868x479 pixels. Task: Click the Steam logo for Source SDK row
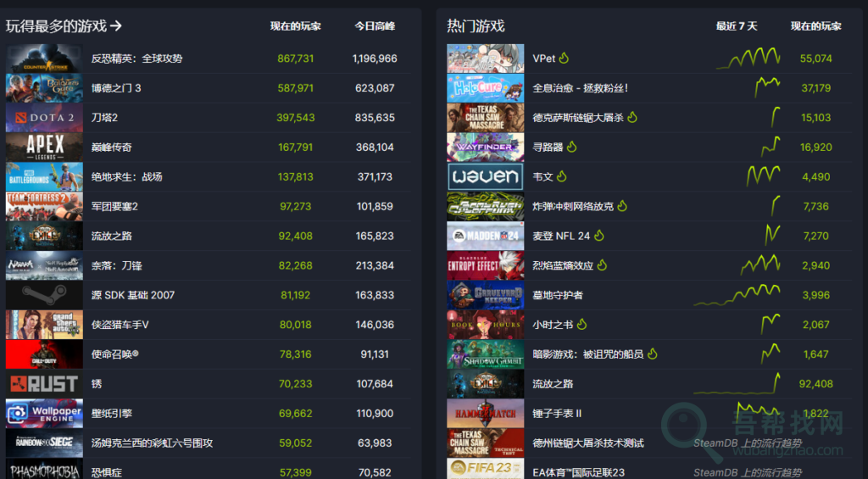44,295
